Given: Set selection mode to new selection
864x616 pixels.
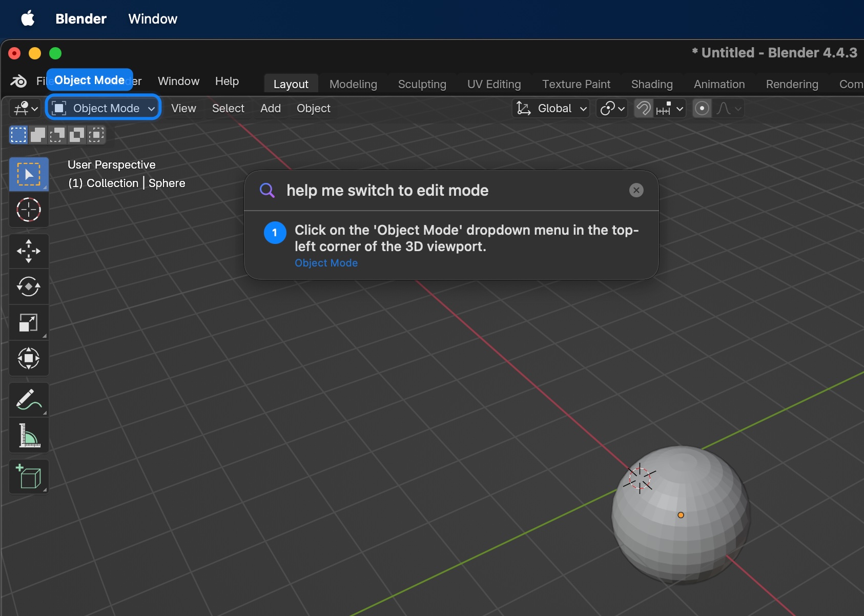Looking at the screenshot, I should click(x=18, y=135).
